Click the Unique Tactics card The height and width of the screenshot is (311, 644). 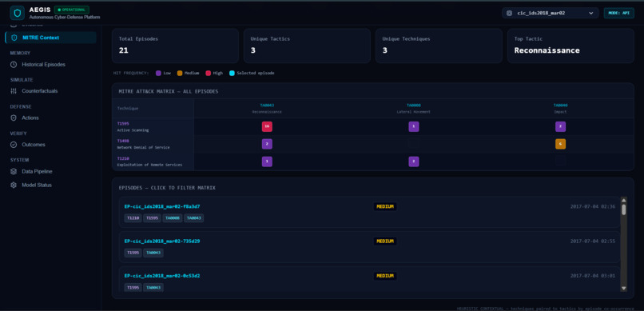point(307,46)
